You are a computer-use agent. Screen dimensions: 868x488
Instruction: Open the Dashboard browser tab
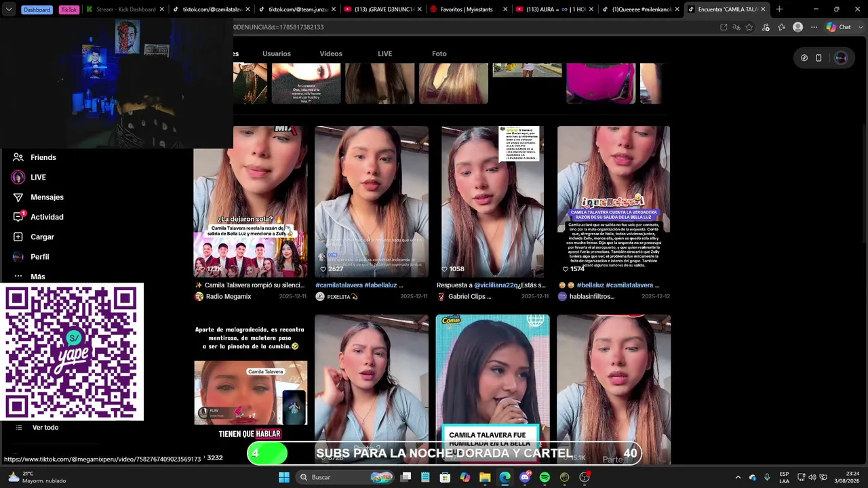pos(37,9)
